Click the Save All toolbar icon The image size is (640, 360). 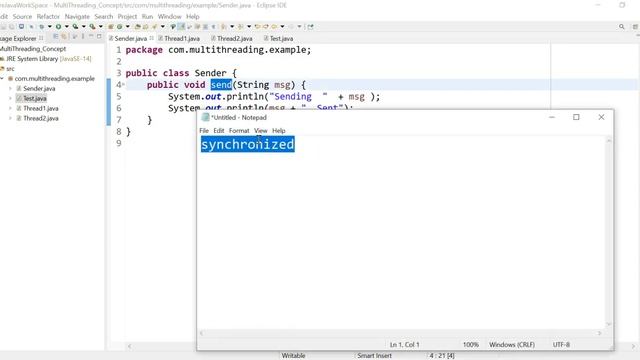[12, 27]
